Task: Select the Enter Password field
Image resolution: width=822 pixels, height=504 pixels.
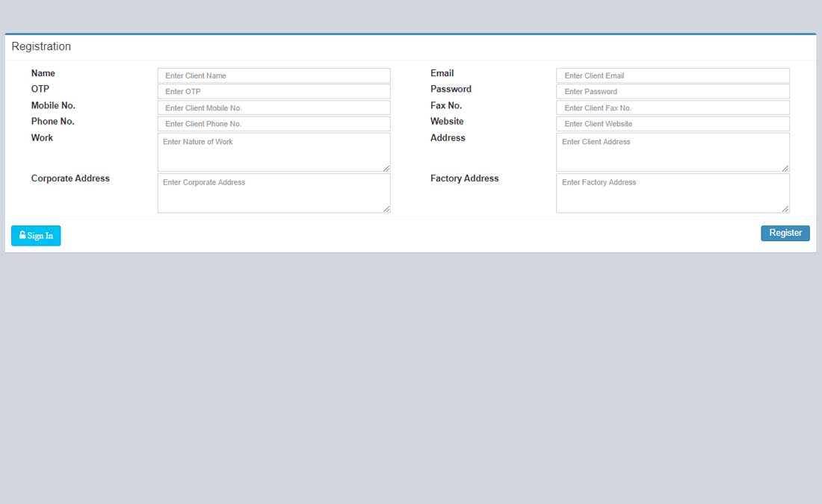Action: (673, 91)
